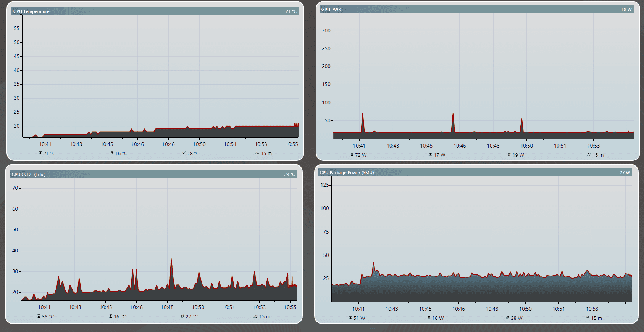Click the 19 W average value in GPU PWR
The width and height of the screenshot is (644, 332).
coord(518,155)
